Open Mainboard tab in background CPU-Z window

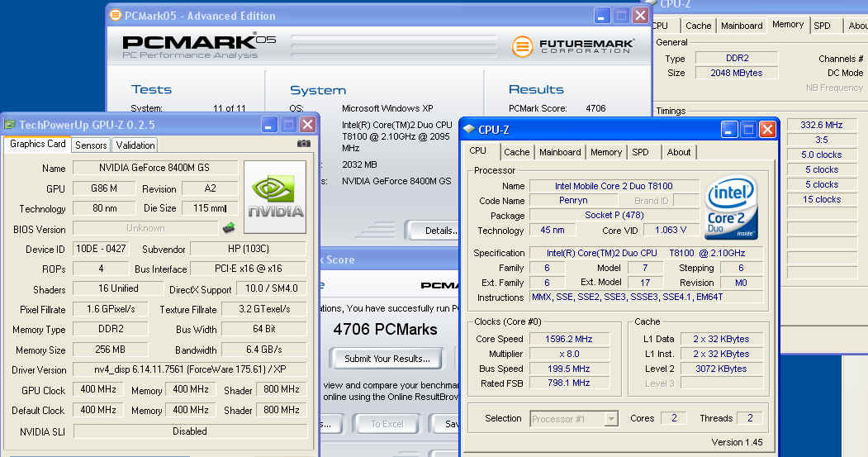pyautogui.click(x=742, y=26)
